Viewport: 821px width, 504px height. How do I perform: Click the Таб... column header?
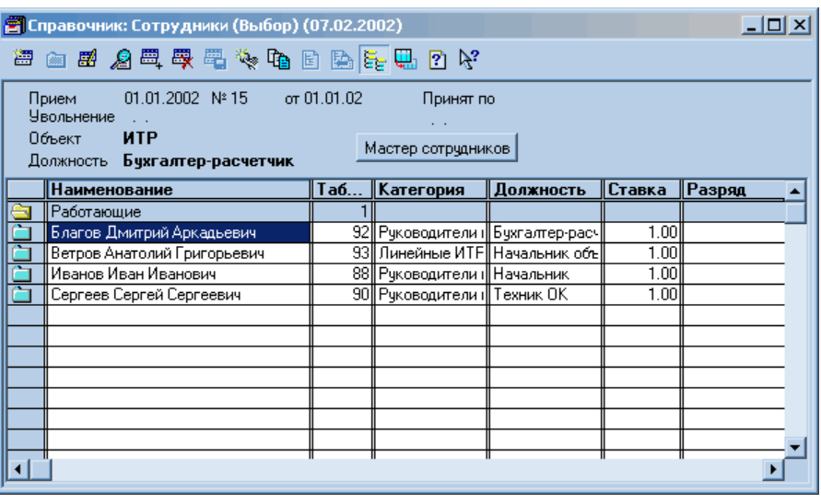point(342,190)
